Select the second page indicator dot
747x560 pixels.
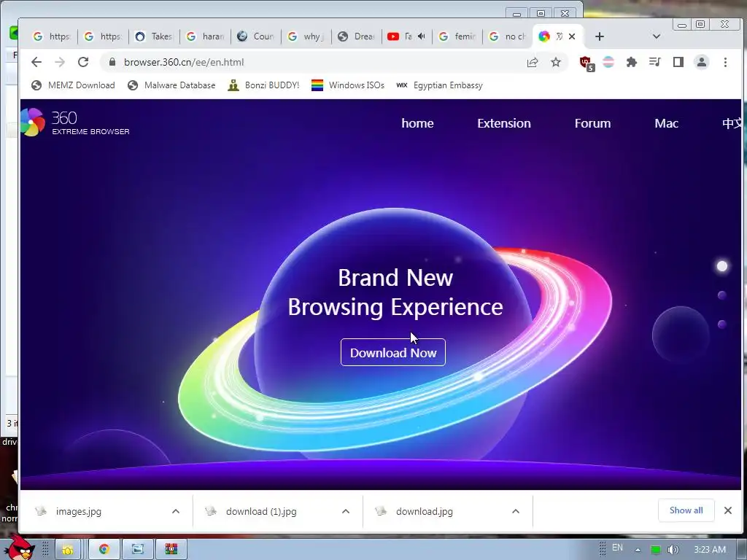(x=722, y=295)
